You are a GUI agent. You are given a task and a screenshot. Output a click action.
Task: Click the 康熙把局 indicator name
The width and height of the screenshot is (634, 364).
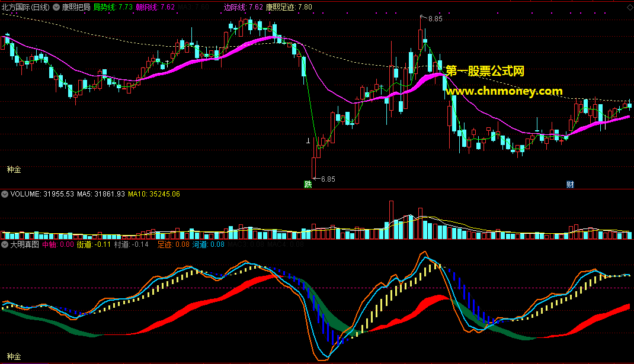click(76, 7)
